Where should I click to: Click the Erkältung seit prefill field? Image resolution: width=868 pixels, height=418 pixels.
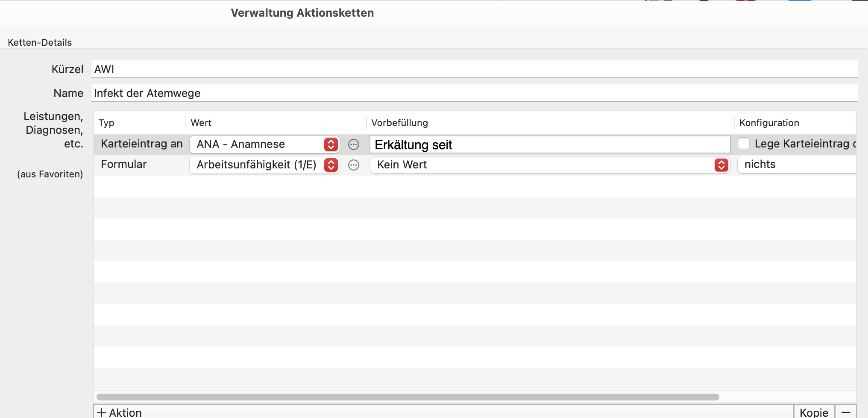pyautogui.click(x=550, y=144)
